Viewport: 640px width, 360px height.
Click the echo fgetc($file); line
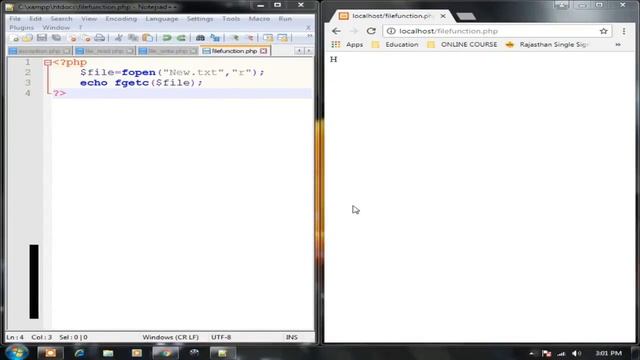(x=141, y=83)
